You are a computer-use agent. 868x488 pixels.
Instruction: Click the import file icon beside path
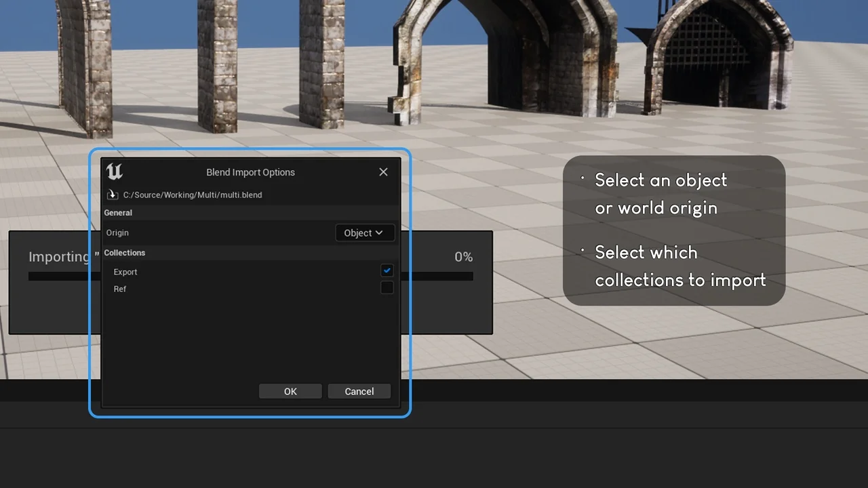[x=113, y=195]
